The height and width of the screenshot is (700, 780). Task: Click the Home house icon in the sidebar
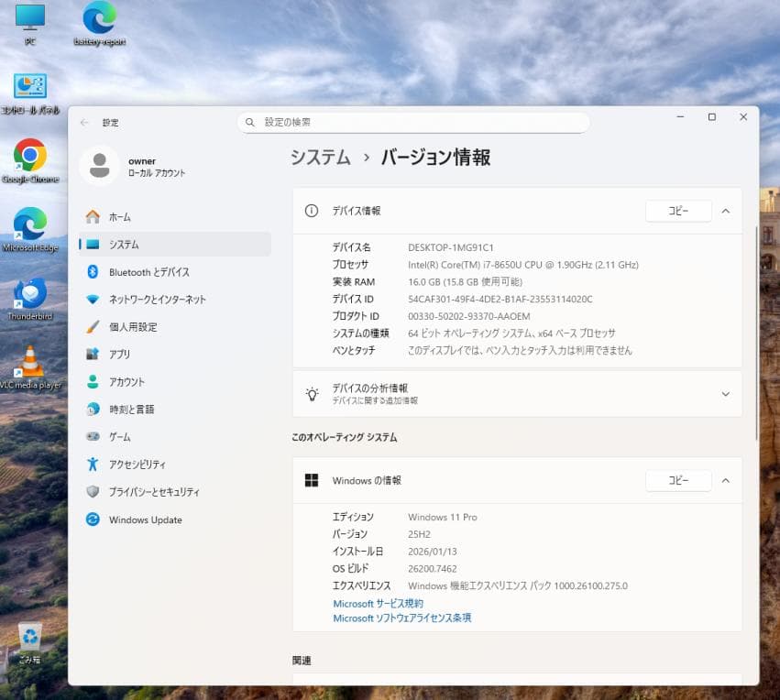click(93, 217)
